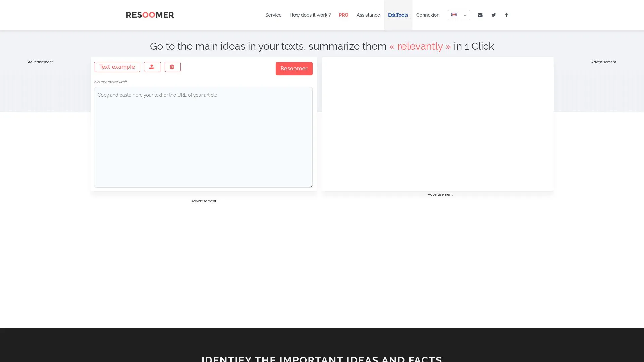This screenshot has width=644, height=362.
Task: Click the trash icon to clear text
Action: [172, 67]
